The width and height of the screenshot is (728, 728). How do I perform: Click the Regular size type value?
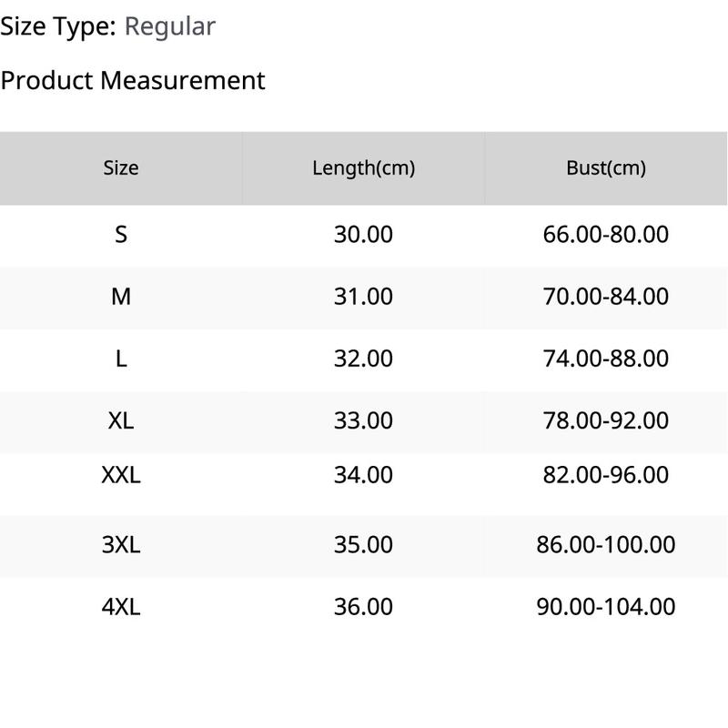(x=170, y=27)
